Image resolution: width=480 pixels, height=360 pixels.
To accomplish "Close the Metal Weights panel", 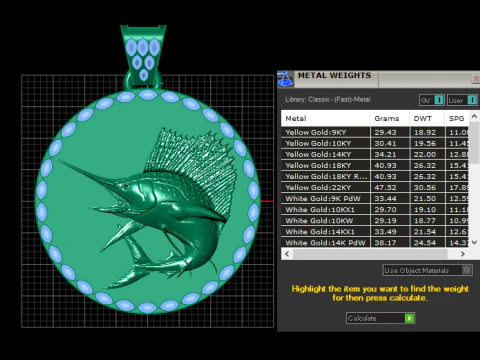I will [476, 79].
